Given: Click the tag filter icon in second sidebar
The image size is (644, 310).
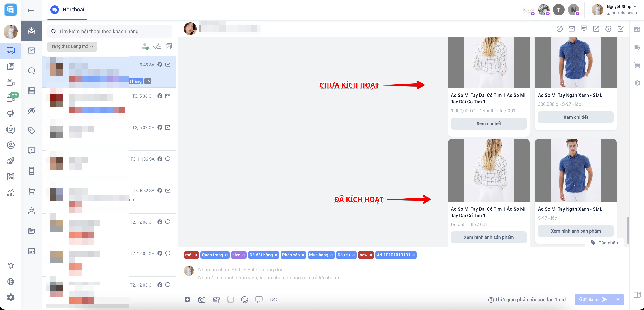Looking at the screenshot, I should [x=32, y=131].
